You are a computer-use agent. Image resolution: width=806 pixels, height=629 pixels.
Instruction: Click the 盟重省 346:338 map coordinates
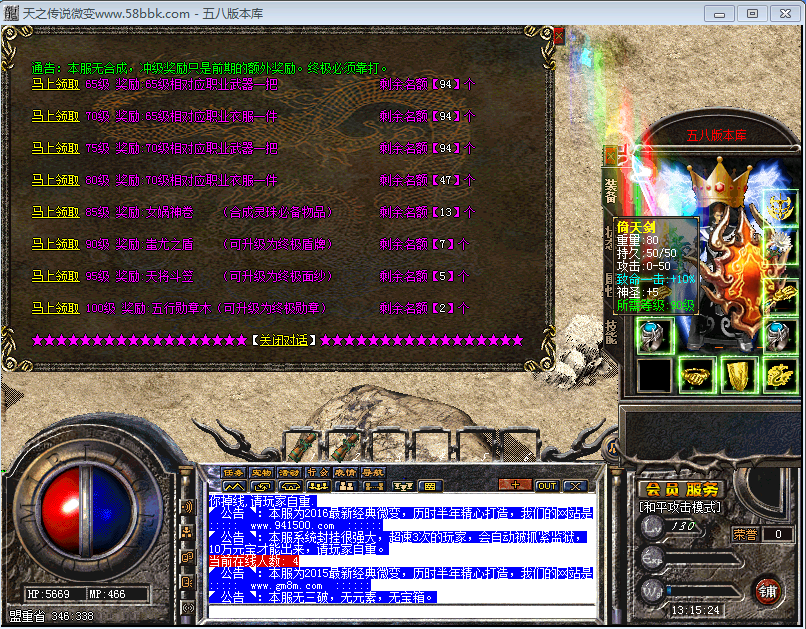point(51,616)
